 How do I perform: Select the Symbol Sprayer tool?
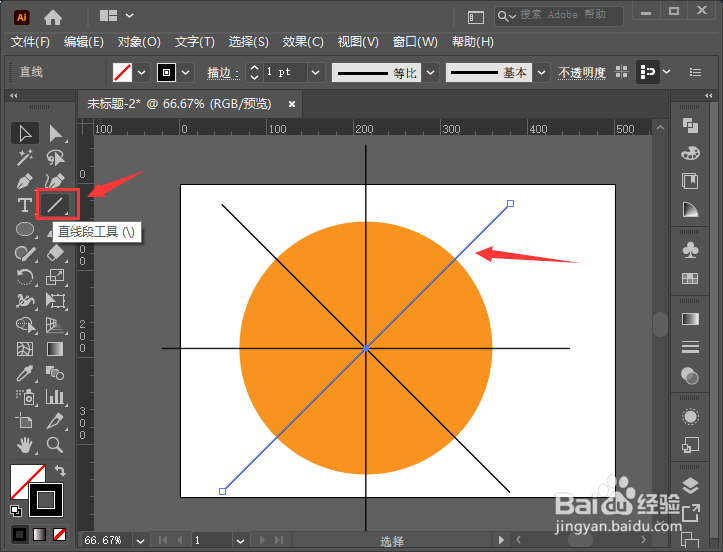[x=25, y=397]
